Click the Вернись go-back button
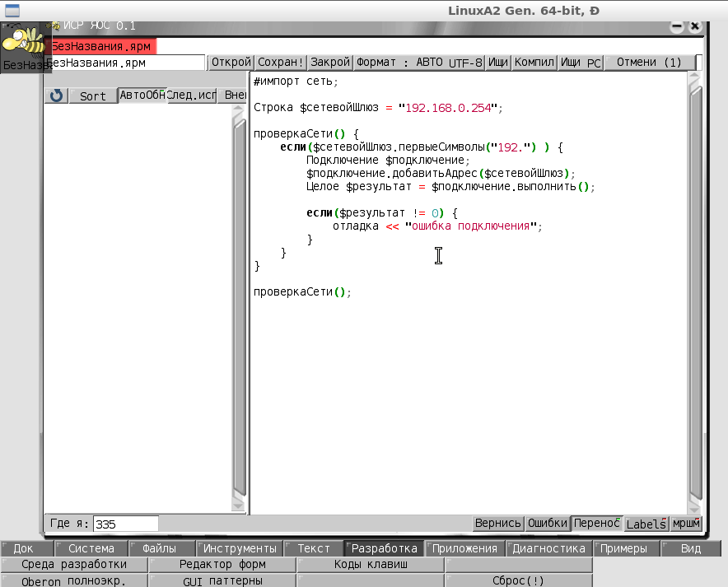This screenshot has width=728, height=587. 497,524
